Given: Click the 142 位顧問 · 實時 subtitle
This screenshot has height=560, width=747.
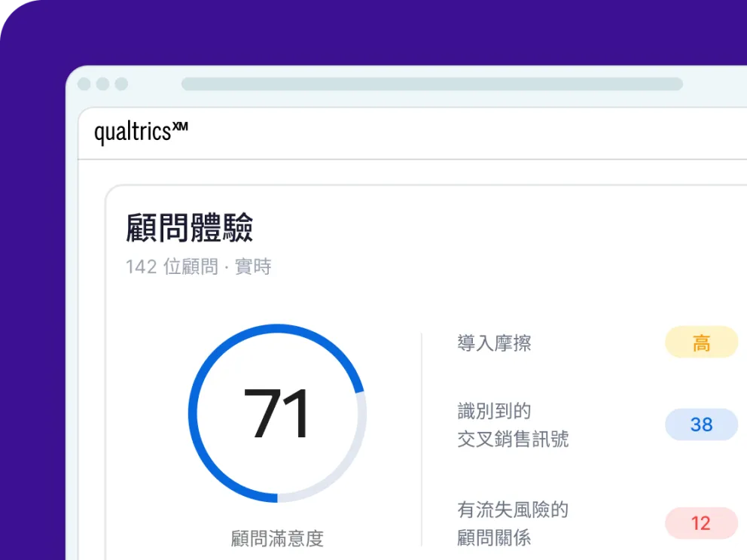Looking at the screenshot, I should click(198, 266).
